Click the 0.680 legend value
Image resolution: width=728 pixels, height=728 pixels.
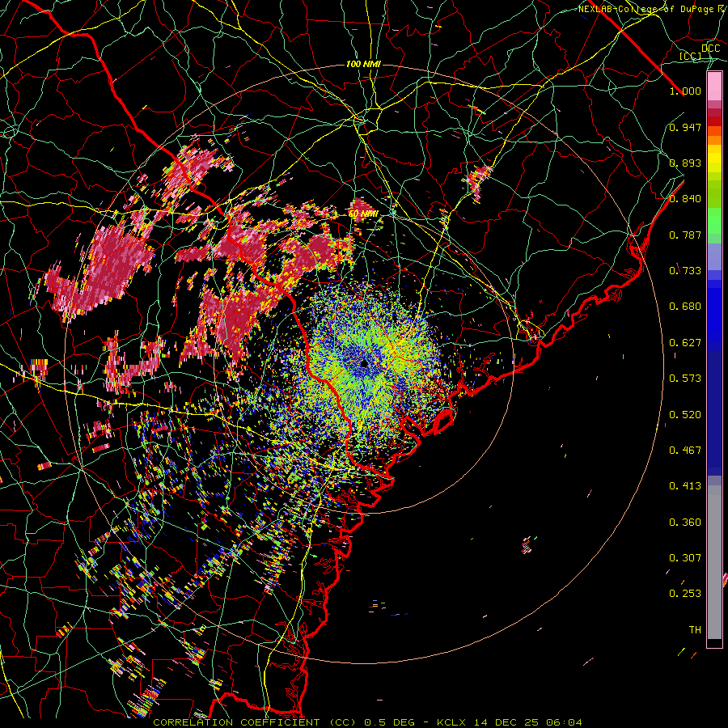click(x=685, y=307)
